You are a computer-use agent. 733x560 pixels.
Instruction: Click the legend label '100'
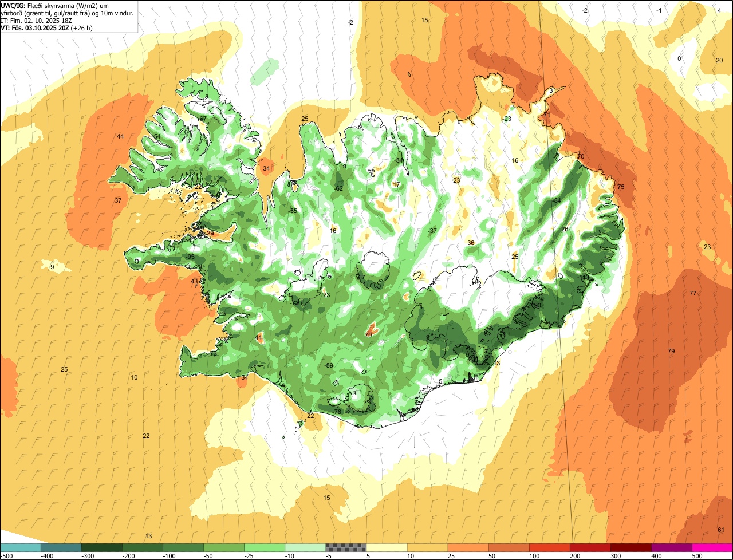(x=534, y=556)
